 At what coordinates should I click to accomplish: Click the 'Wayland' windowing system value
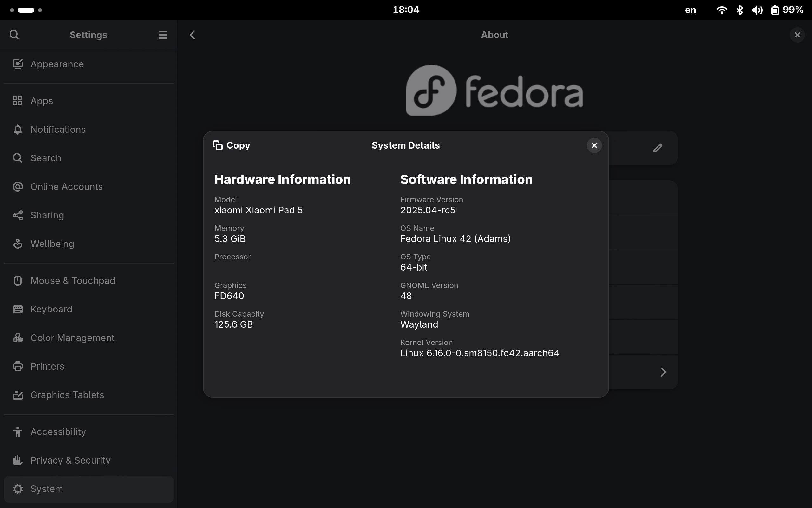pos(419,324)
